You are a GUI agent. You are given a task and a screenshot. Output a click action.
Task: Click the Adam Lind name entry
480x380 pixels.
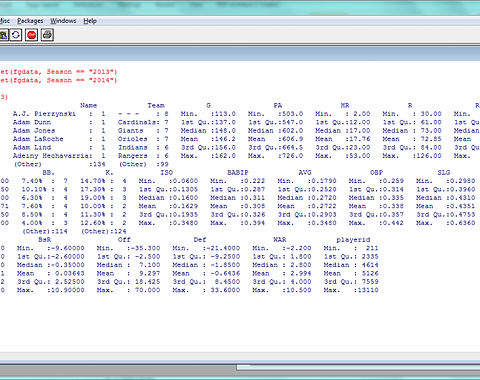(x=32, y=147)
